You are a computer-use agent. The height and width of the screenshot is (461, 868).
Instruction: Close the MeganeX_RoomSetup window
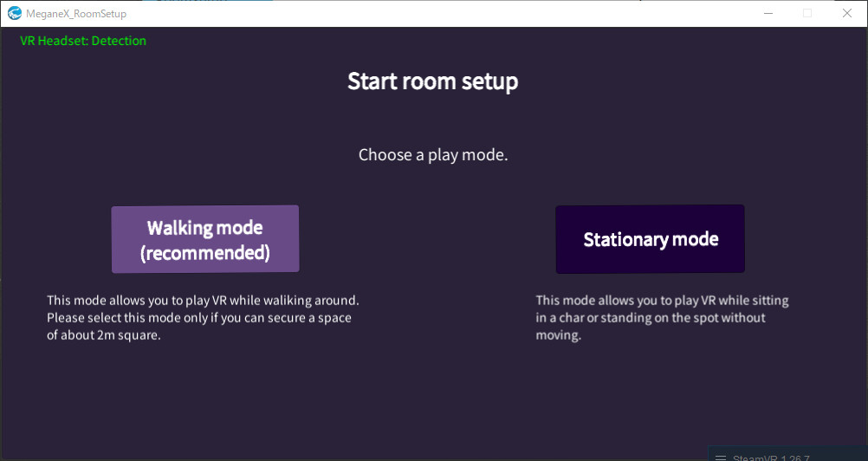point(847,13)
